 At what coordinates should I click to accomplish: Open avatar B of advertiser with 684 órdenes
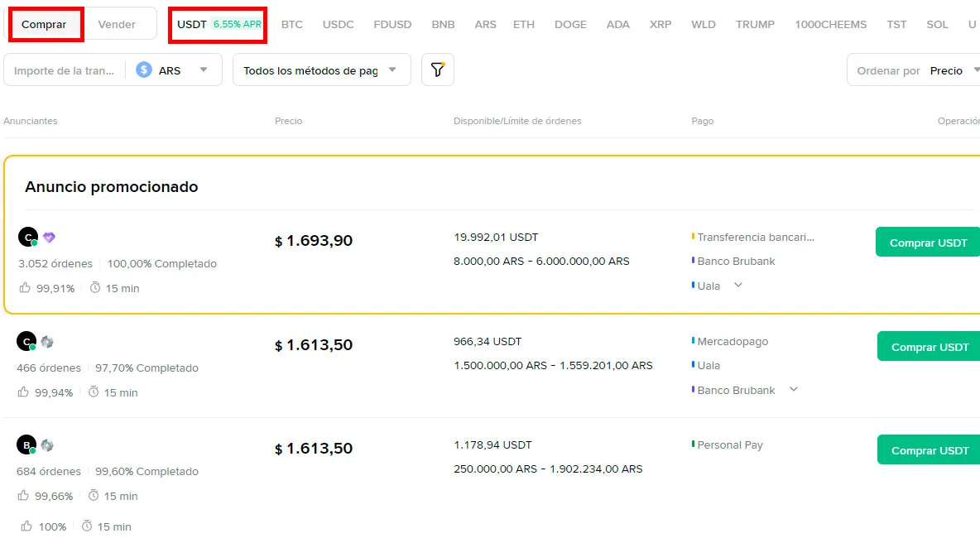26,444
